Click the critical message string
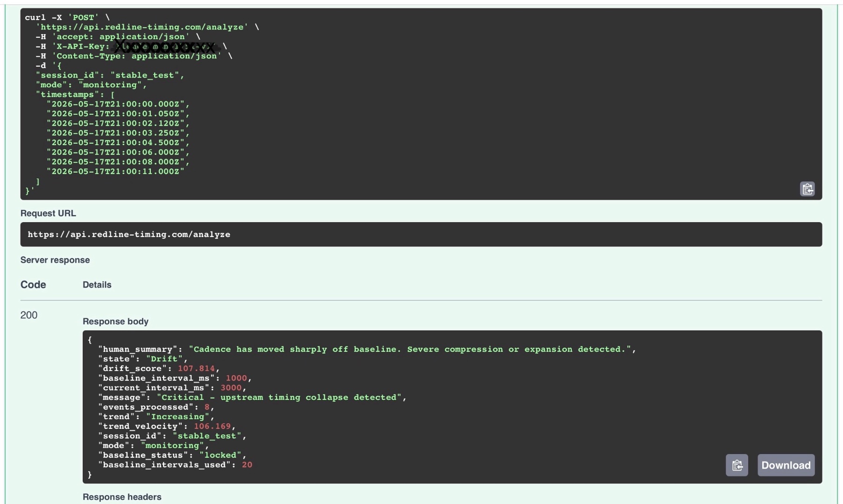This screenshot has width=843, height=504. [x=279, y=397]
